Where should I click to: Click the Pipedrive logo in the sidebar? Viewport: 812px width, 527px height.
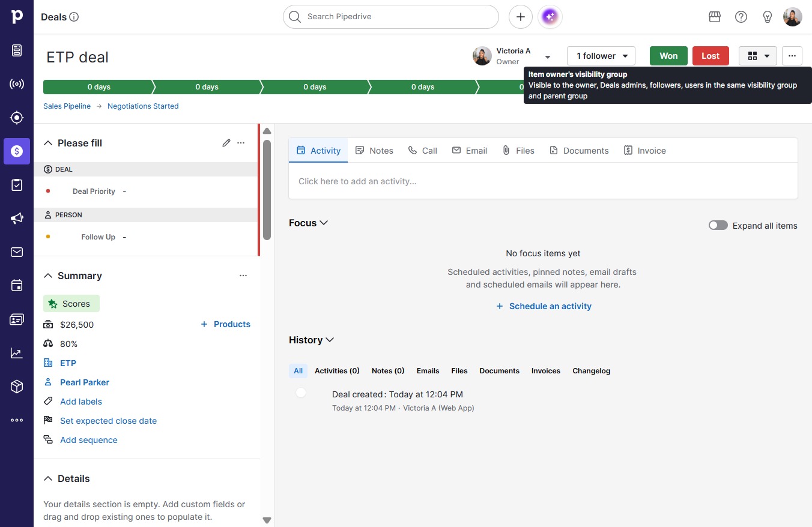(17, 17)
